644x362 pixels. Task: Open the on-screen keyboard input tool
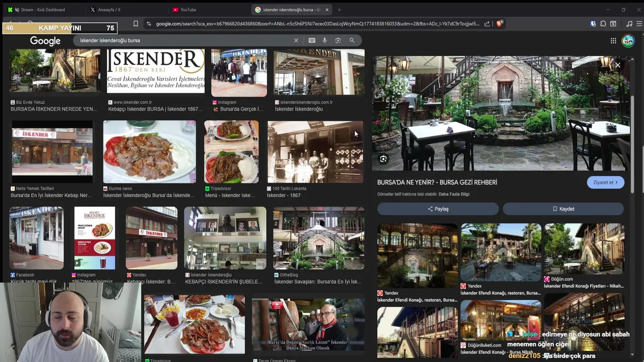[312, 40]
